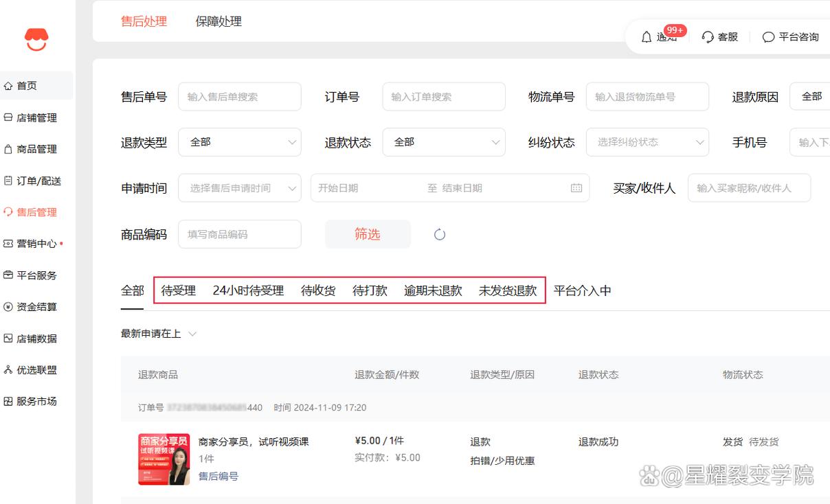Click the 服务市场 grid icon
This screenshot has height=504, width=830.
8,402
